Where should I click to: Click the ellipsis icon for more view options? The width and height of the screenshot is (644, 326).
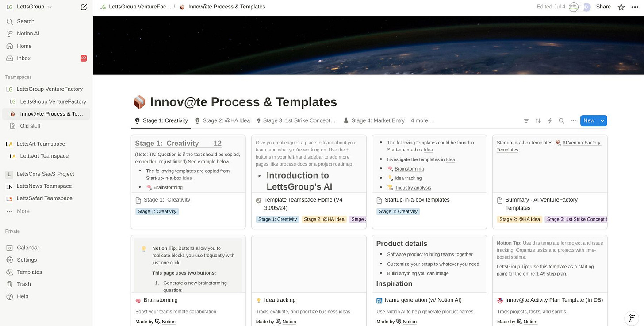[573, 120]
